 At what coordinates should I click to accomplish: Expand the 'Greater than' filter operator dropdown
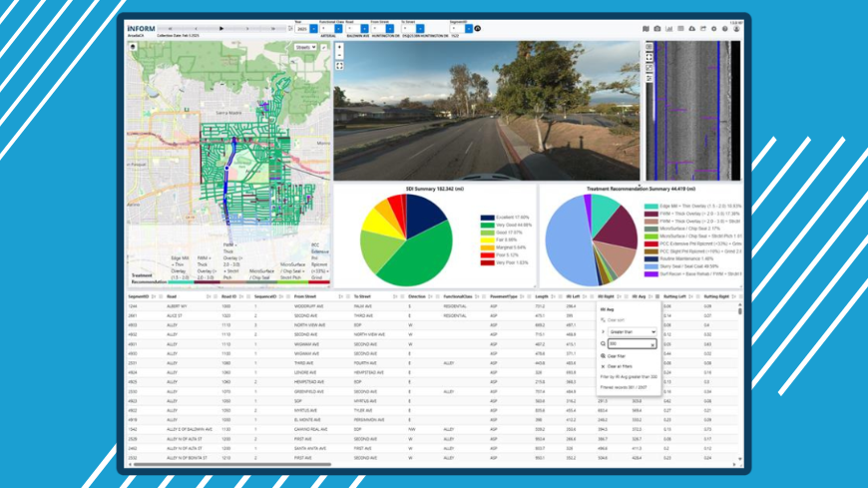tap(631, 331)
